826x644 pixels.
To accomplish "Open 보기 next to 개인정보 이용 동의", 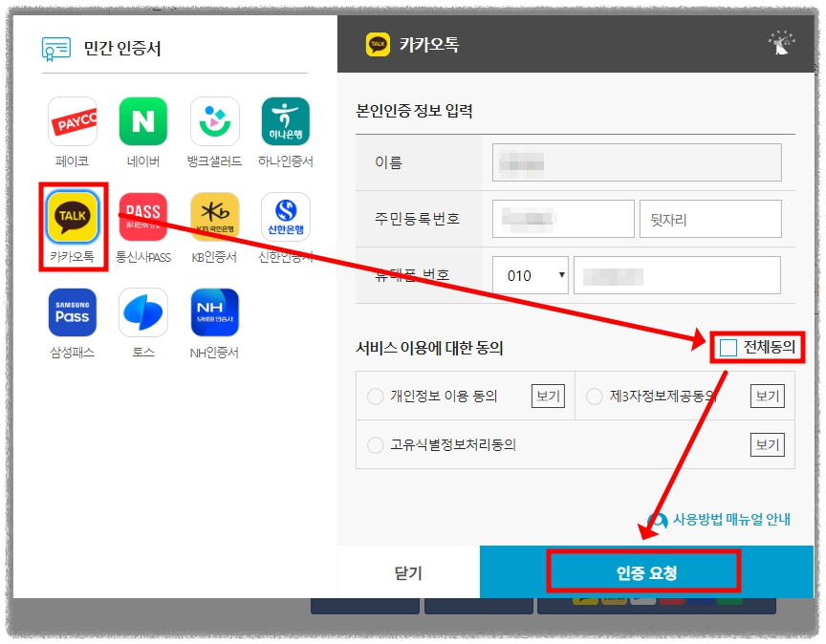I will [x=548, y=396].
